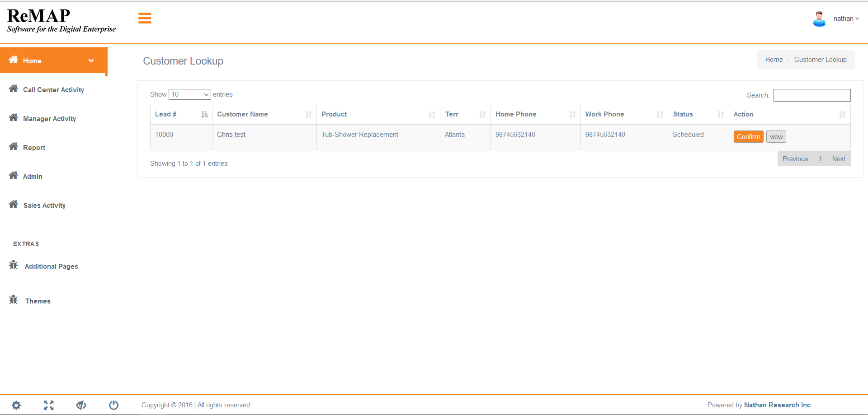Click the power logout icon
The width and height of the screenshot is (868, 415).
114,405
